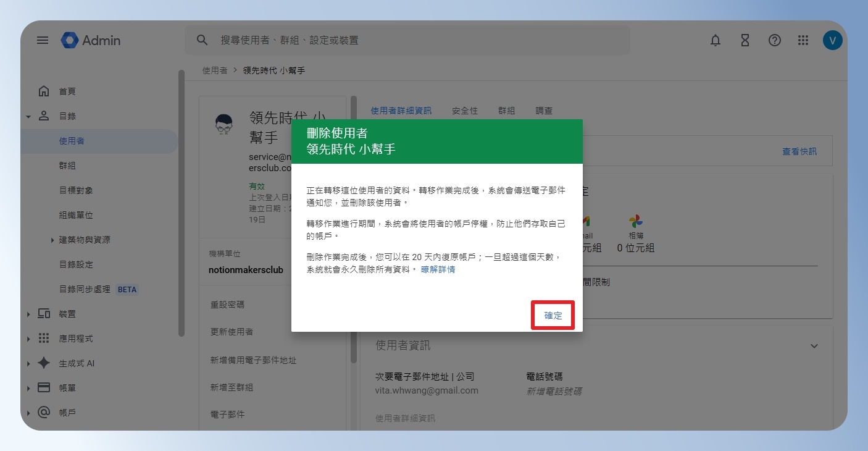Image resolution: width=868 pixels, height=451 pixels.
Task: Click the search magnifier icon
Action: (202, 40)
